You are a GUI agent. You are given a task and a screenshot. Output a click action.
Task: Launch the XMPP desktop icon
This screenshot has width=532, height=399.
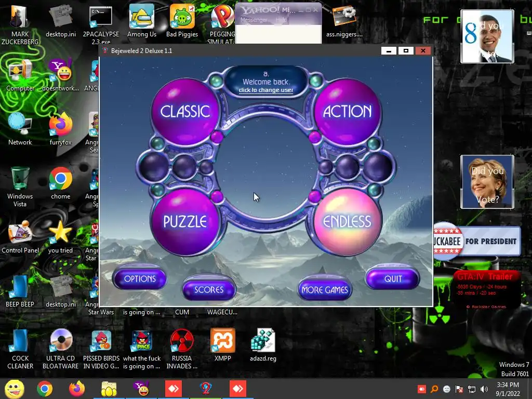coord(222,345)
